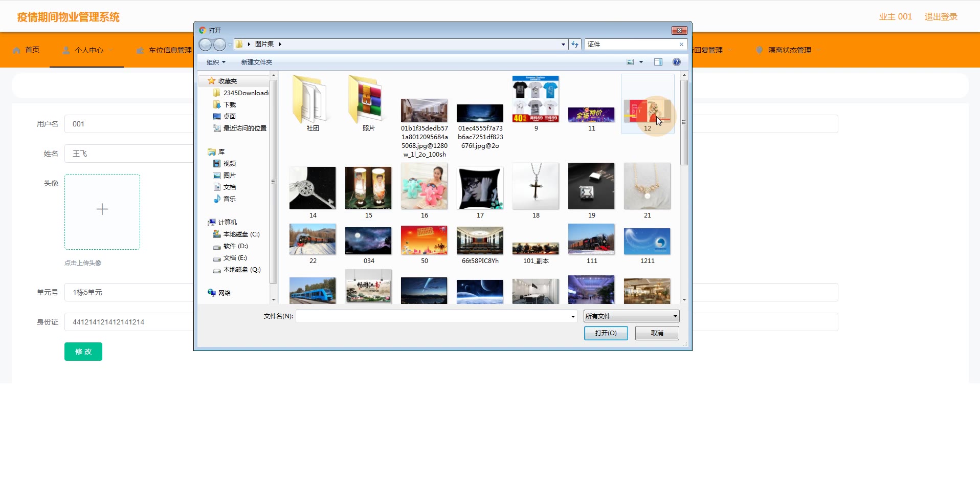
Task: Open the view options dropdown arrow
Action: point(641,62)
